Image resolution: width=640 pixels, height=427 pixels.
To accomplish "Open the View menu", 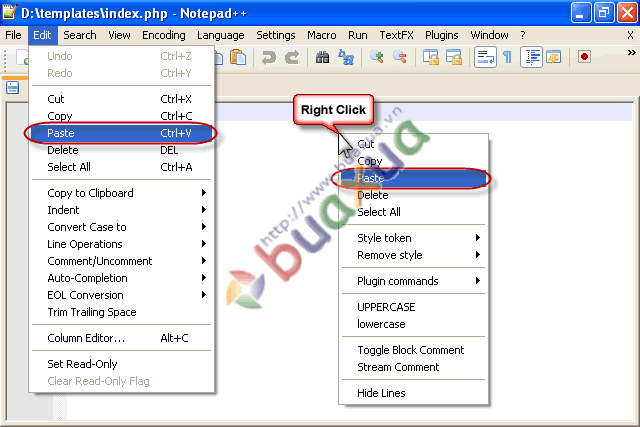I will click(119, 35).
